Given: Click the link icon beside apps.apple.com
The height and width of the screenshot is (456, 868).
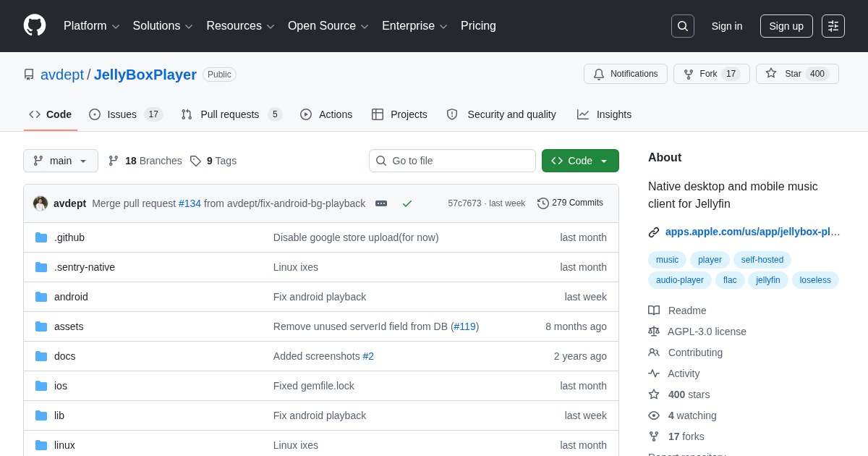Looking at the screenshot, I should (654, 232).
